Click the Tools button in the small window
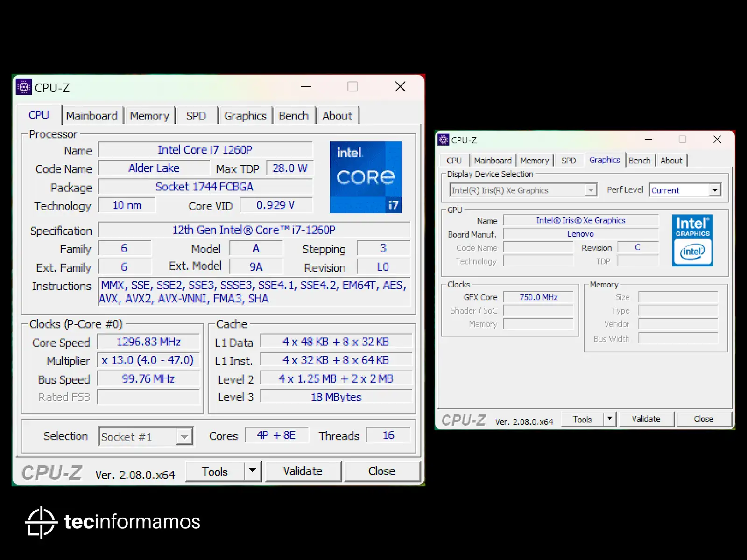 coord(582,419)
